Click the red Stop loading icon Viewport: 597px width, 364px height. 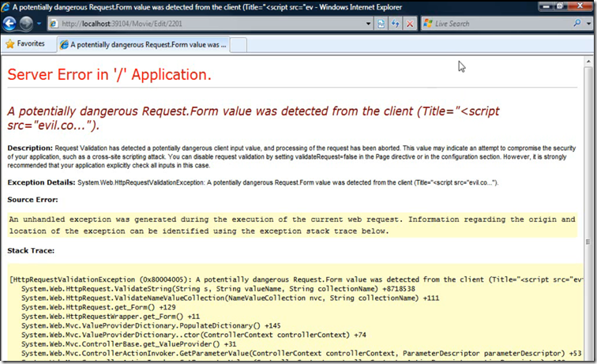pos(410,24)
